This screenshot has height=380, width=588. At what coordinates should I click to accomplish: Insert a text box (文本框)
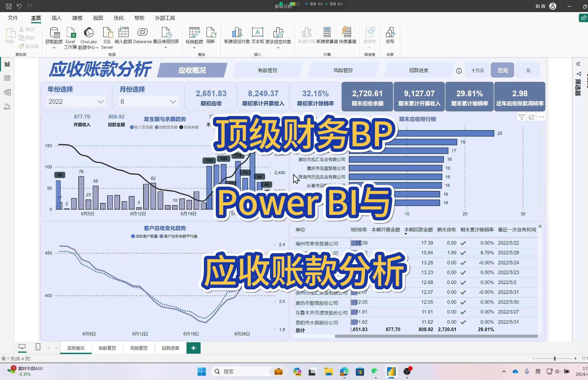pyautogui.click(x=257, y=36)
